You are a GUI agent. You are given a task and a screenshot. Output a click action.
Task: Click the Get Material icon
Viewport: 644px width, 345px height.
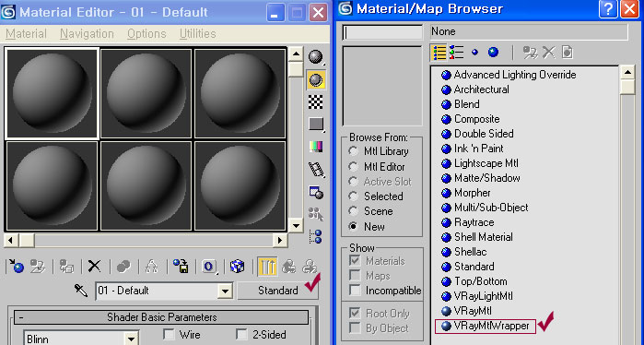pyautogui.click(x=17, y=267)
